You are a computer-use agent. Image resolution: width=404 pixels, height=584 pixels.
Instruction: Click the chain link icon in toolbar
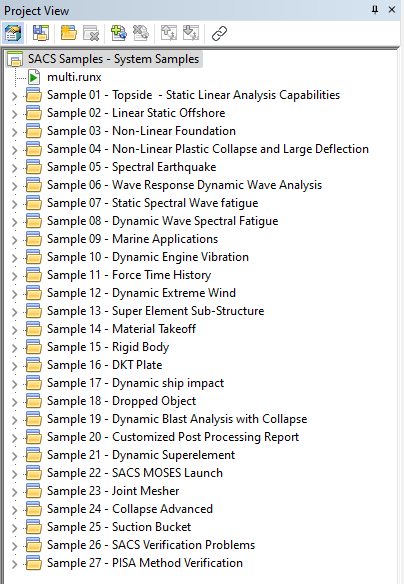219,33
